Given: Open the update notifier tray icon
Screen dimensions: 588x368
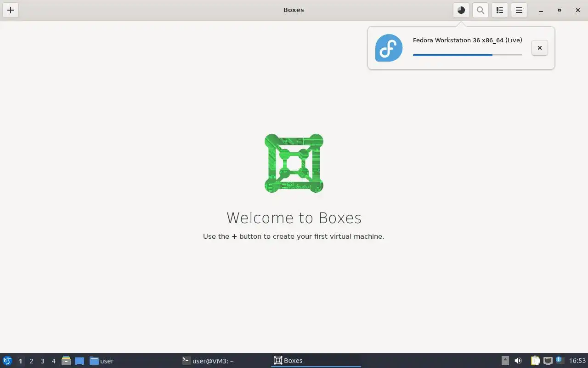Looking at the screenshot, I should click(559, 360).
